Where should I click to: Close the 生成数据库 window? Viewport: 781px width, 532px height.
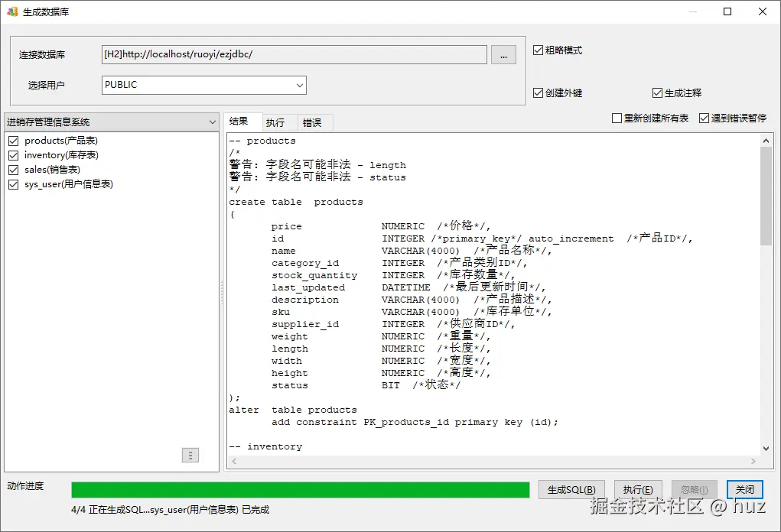point(762,11)
